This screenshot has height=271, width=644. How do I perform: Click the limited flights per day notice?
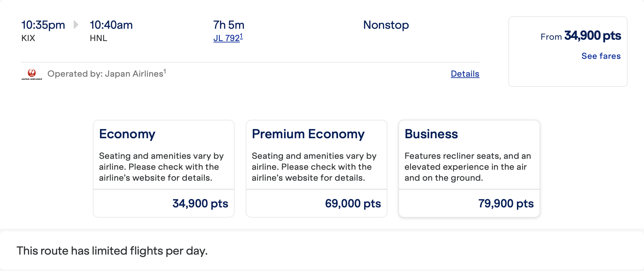click(112, 251)
